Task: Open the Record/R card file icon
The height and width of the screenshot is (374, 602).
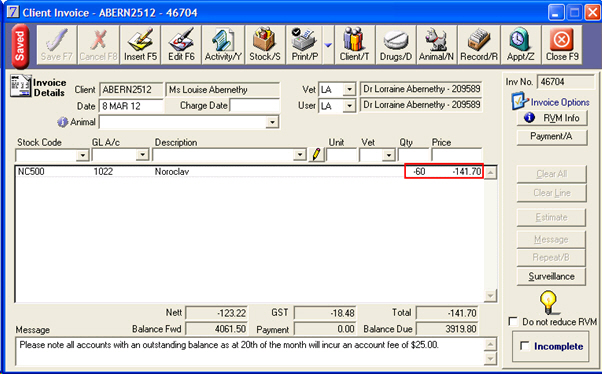Action: (479, 45)
